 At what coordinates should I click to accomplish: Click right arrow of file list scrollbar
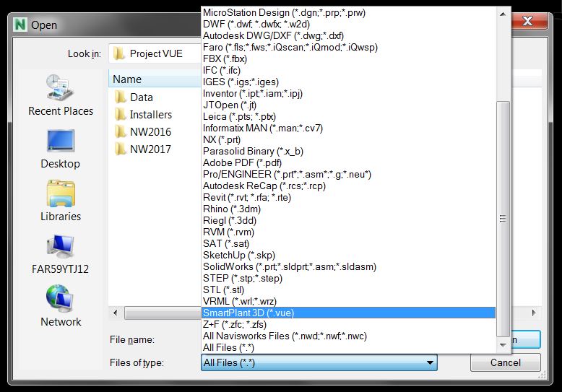click(x=534, y=313)
